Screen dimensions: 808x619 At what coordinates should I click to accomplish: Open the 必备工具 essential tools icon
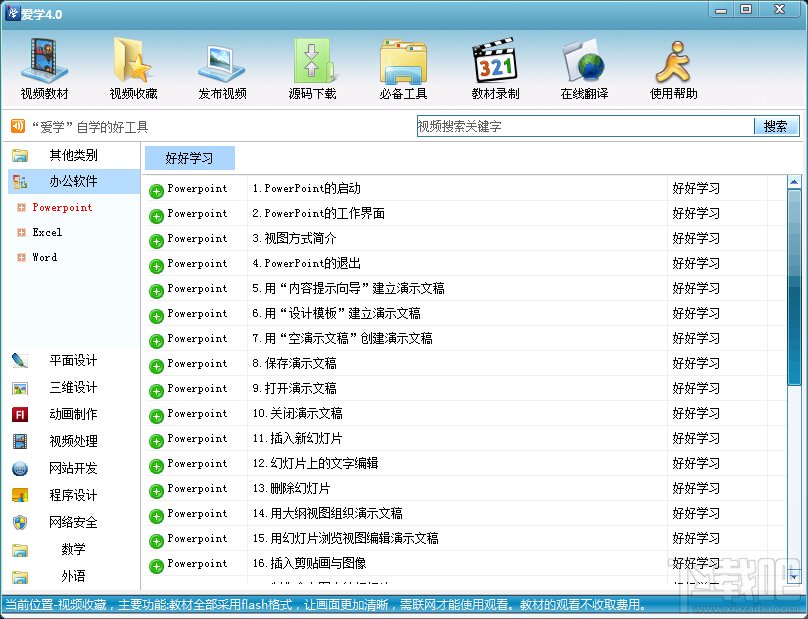tap(403, 62)
